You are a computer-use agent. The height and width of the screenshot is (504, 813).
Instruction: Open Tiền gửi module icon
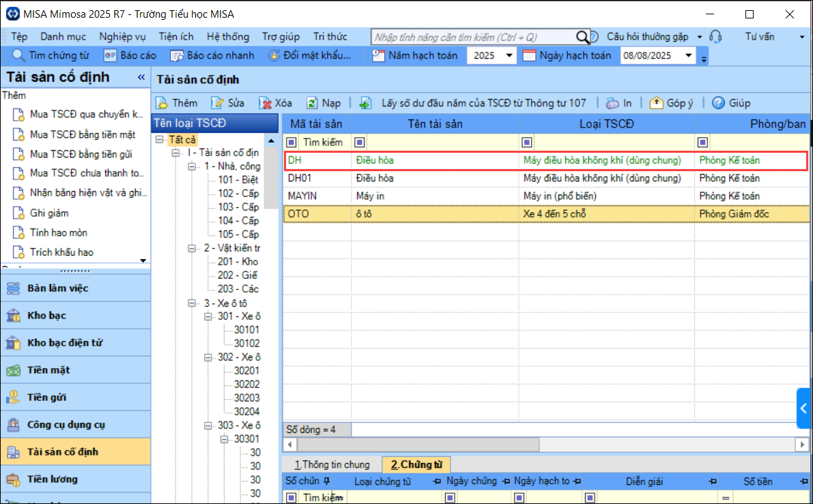(14, 398)
